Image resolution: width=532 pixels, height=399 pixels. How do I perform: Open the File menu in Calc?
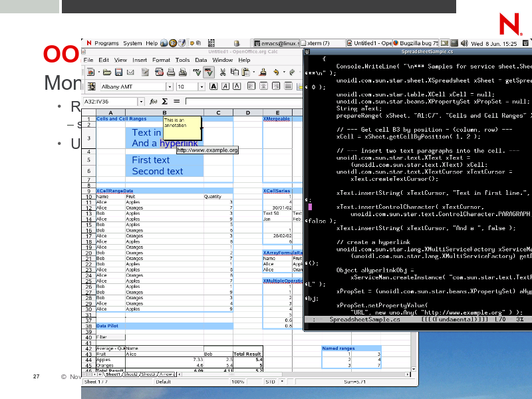click(88, 60)
